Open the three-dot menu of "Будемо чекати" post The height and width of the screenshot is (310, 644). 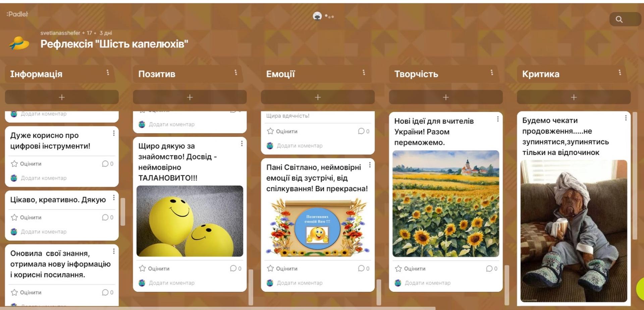626,118
